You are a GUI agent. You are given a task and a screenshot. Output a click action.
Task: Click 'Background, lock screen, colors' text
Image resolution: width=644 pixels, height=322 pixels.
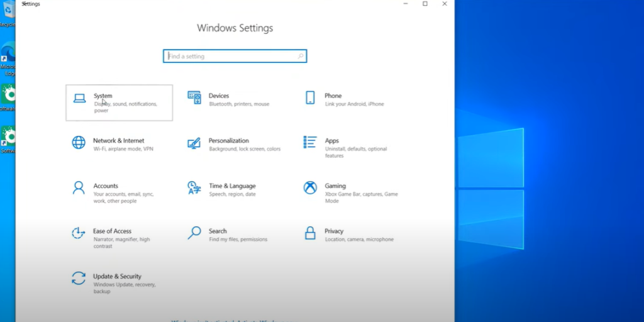click(x=245, y=148)
